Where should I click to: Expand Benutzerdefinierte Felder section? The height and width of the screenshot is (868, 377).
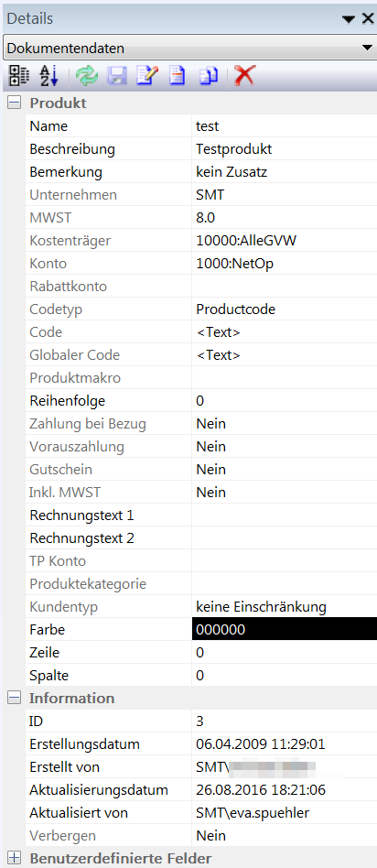14,859
